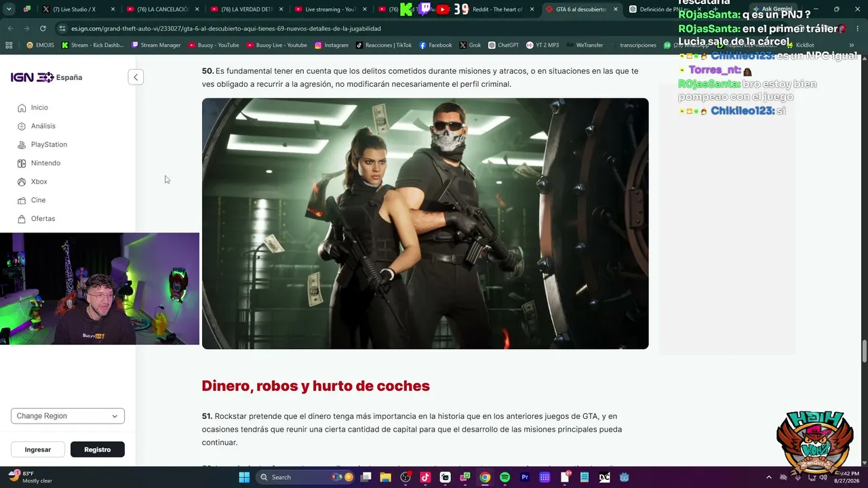Open the YT 2 MP3 bookmark
The width and height of the screenshot is (868, 488).
tap(542, 45)
